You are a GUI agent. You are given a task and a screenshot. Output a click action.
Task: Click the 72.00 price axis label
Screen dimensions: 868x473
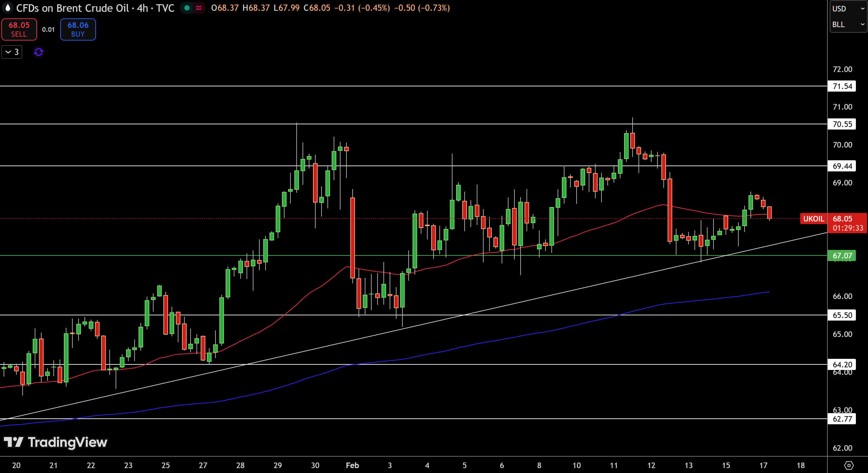pyautogui.click(x=842, y=69)
